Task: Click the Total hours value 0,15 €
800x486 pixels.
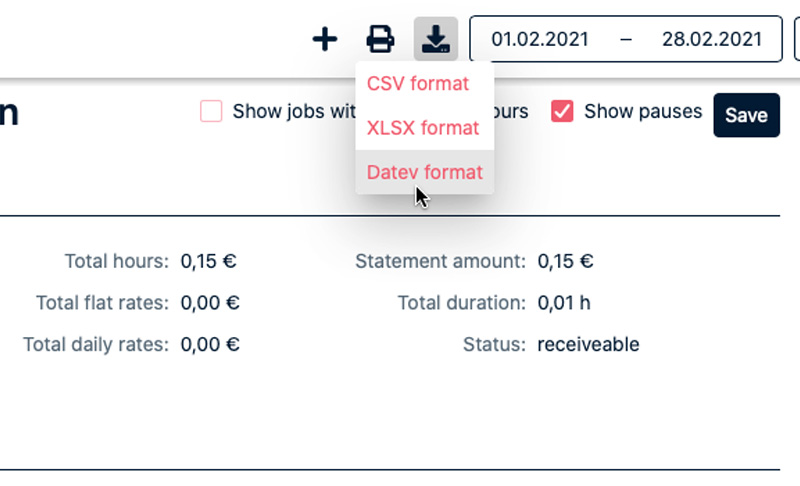Action: [x=208, y=262]
